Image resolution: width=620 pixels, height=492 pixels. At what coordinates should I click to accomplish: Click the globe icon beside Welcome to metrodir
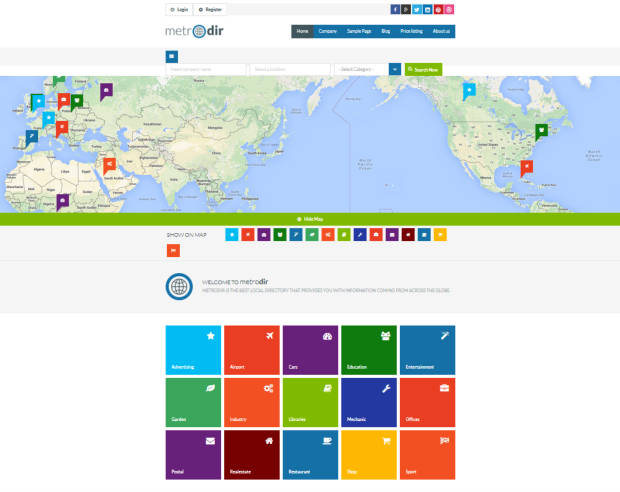pyautogui.click(x=179, y=286)
